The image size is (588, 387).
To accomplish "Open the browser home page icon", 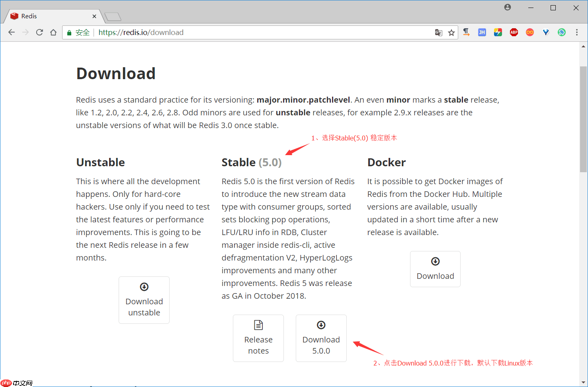I will (53, 32).
